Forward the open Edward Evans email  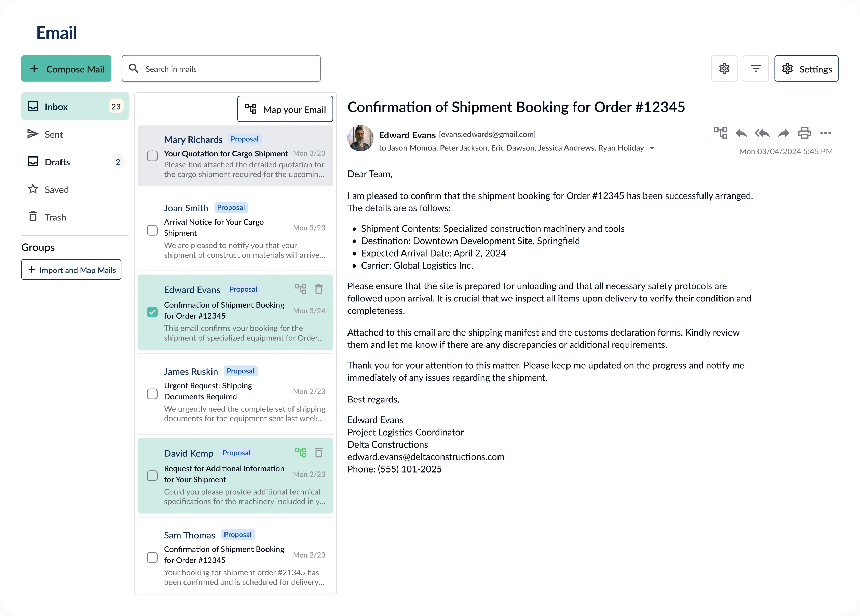tap(783, 134)
